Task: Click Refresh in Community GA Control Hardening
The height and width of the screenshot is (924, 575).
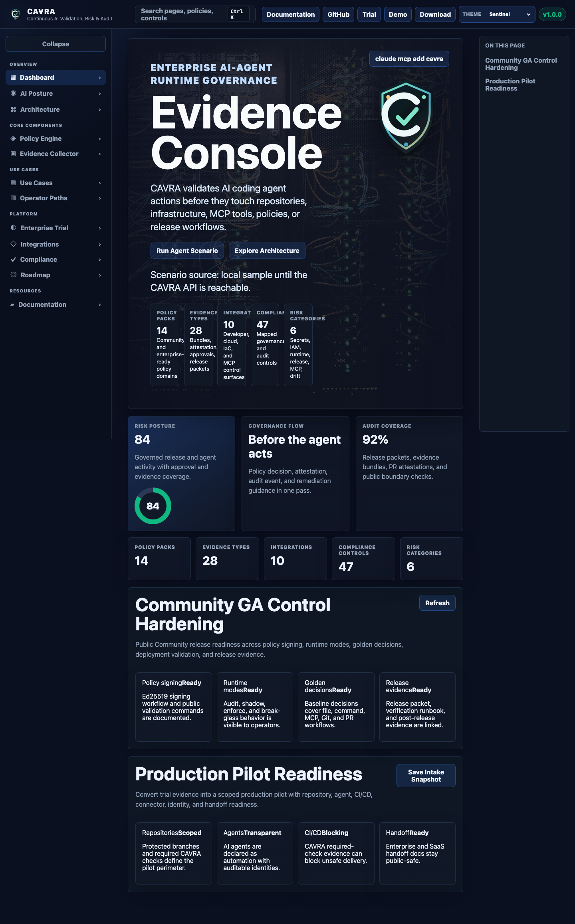Action: click(437, 603)
